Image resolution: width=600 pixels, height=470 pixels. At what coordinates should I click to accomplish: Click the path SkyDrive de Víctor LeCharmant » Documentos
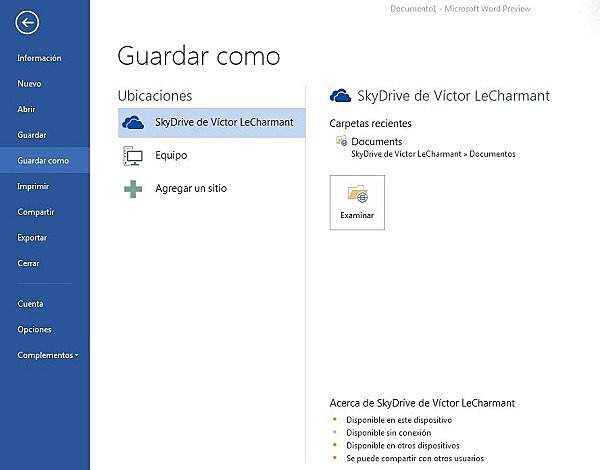tap(433, 154)
